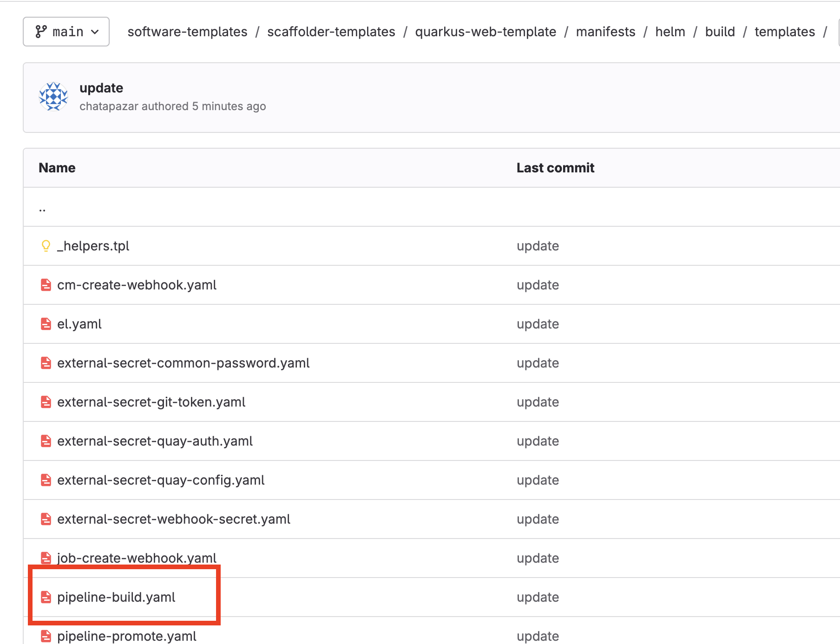Click file icon of external-secret-common-password.yaml

pyautogui.click(x=46, y=363)
